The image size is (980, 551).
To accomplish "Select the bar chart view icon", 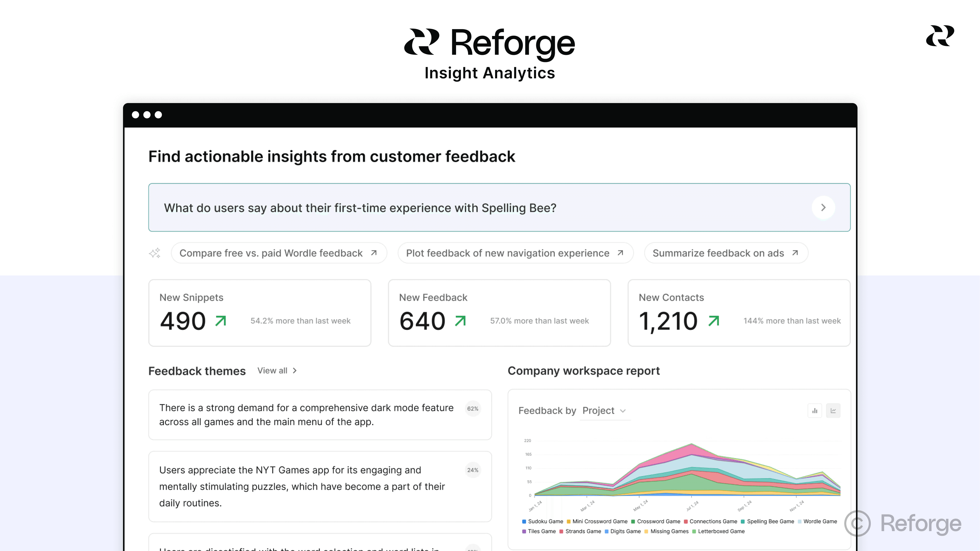I will [815, 411].
